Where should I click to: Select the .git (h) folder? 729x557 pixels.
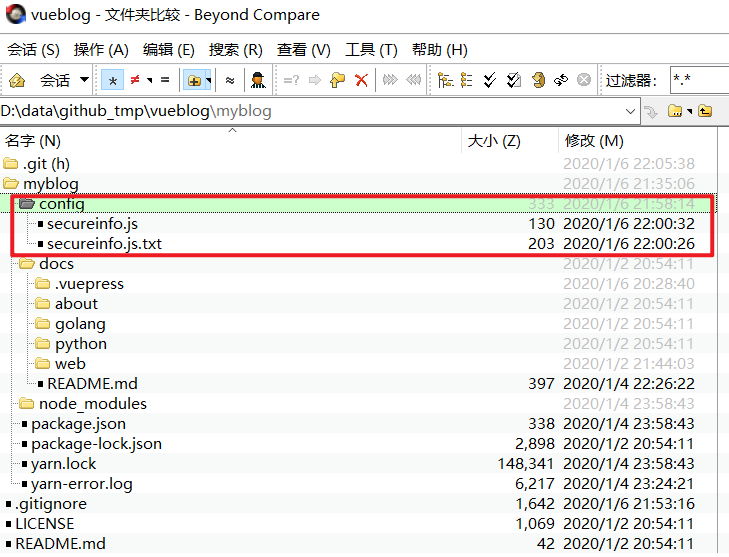coord(46,164)
